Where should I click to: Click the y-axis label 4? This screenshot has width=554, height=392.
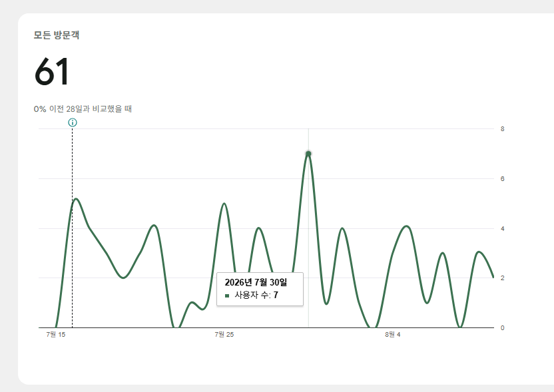tap(503, 229)
